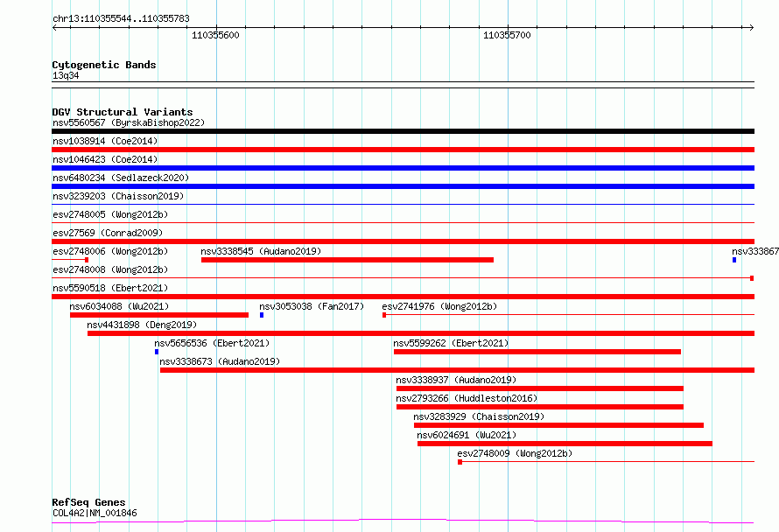Screen dimensions: 779x532
Task: Click the red bar under nsv3338545
Action: tap(347, 260)
